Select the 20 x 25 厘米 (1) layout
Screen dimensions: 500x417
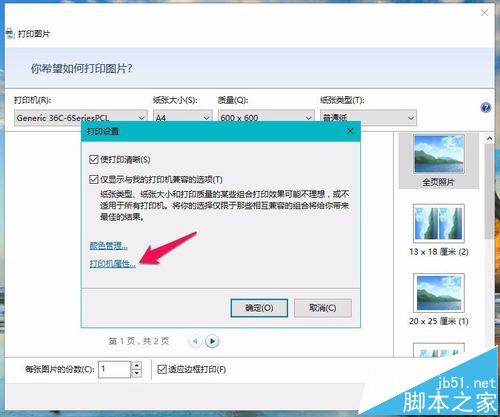439,299
